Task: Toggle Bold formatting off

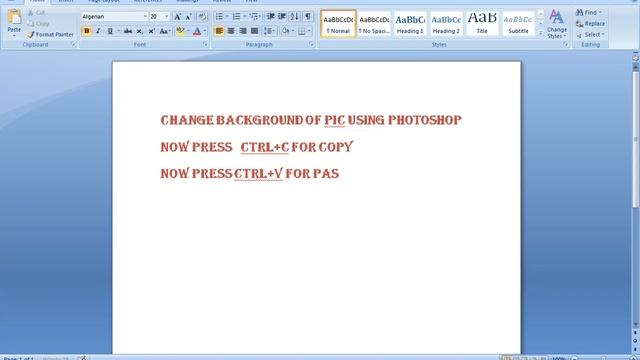Action: [x=87, y=31]
